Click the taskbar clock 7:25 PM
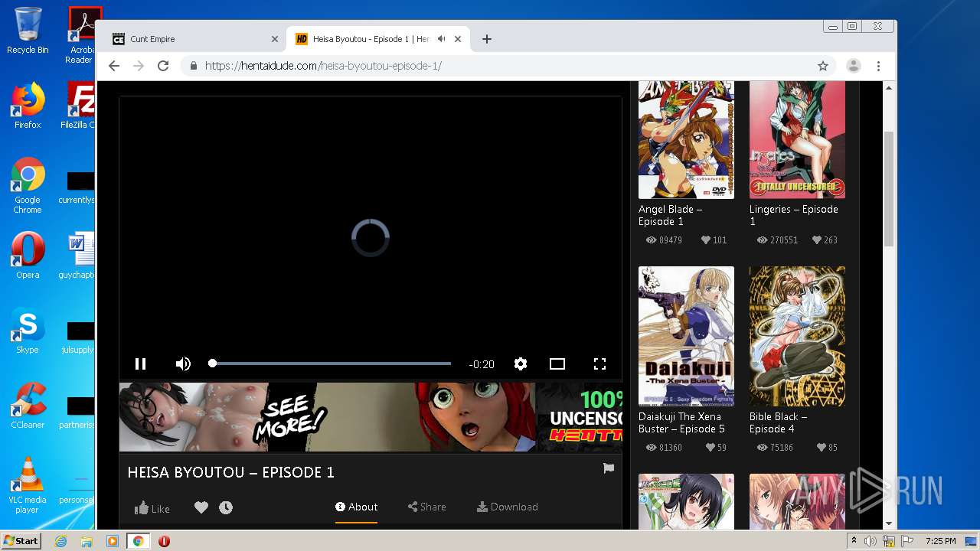 coord(940,541)
